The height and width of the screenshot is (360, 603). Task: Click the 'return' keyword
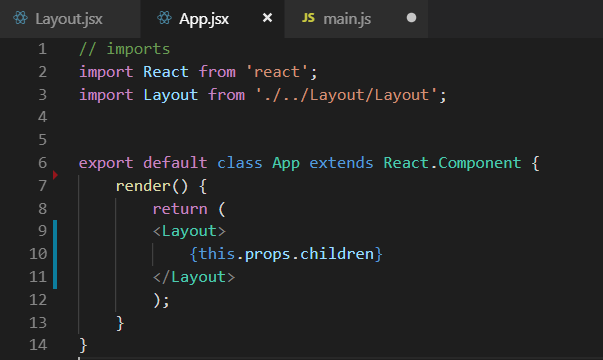pyautogui.click(x=180, y=209)
